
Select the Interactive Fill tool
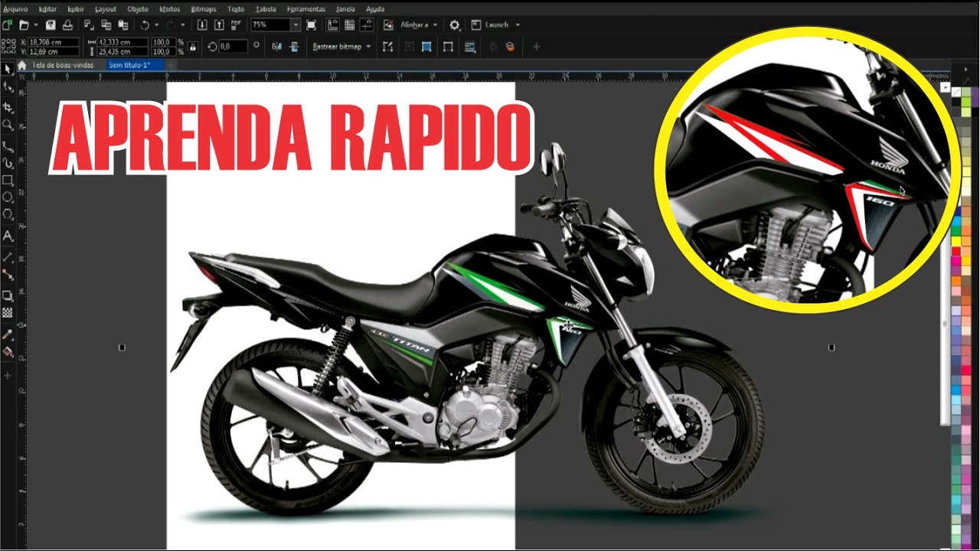8,353
